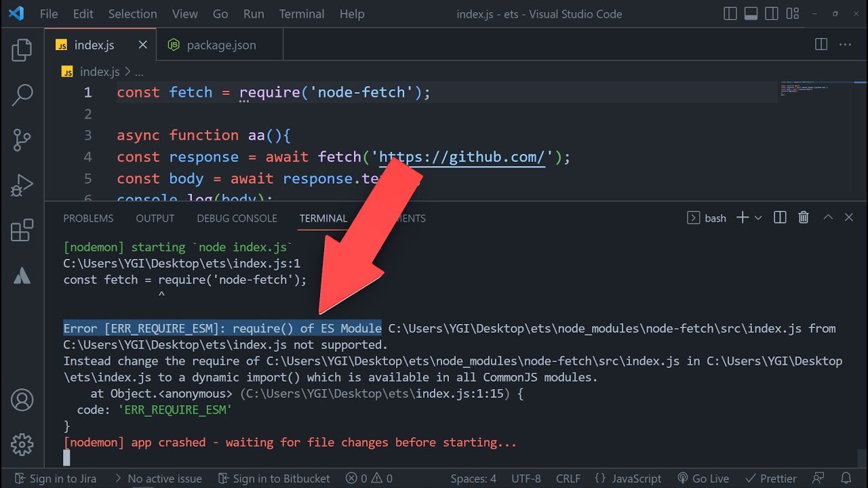Image resolution: width=868 pixels, height=488 pixels.
Task: Click No active issue status item
Action: coord(158,479)
